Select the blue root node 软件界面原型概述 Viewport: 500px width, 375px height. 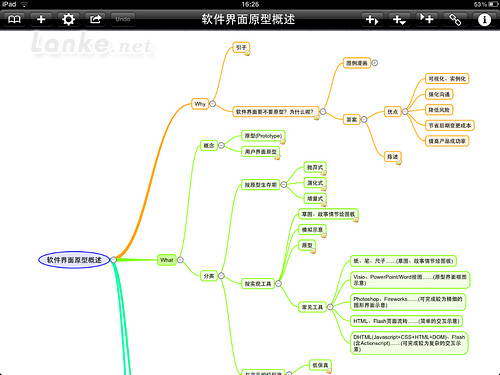pos(74,260)
